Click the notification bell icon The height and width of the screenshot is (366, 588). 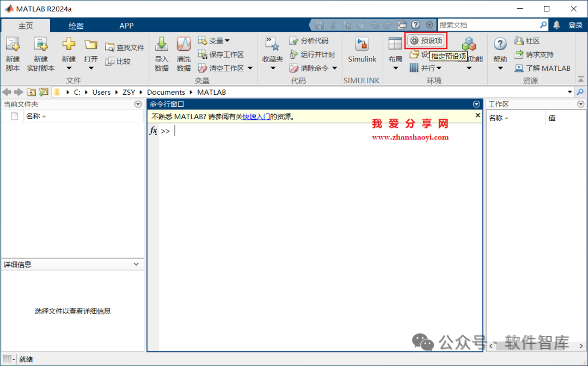pyautogui.click(x=556, y=25)
